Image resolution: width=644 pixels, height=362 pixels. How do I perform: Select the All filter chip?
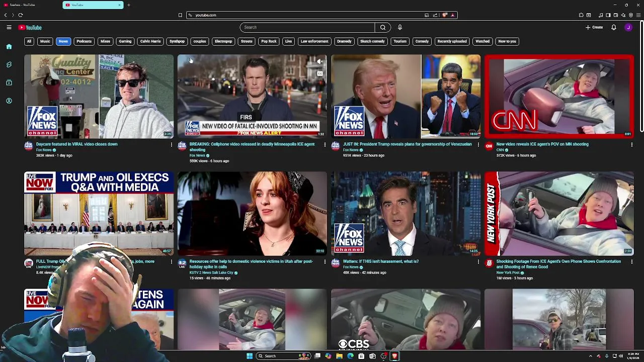29,41
